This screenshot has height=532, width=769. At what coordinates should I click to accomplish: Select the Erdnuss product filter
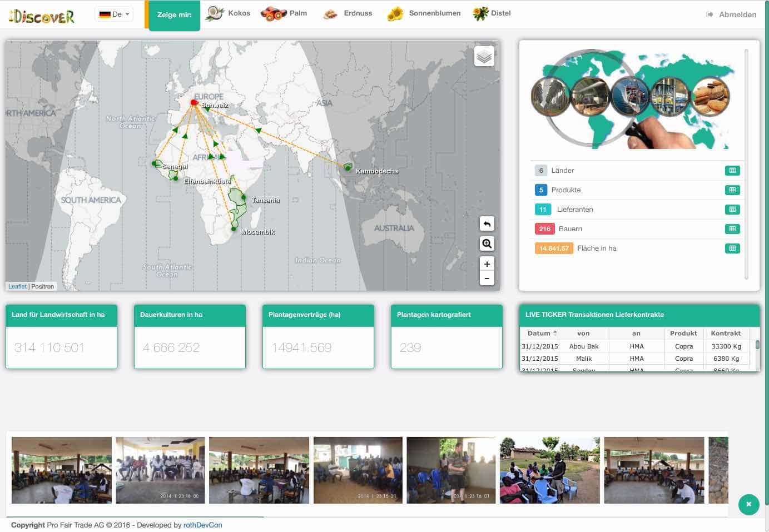(348, 13)
